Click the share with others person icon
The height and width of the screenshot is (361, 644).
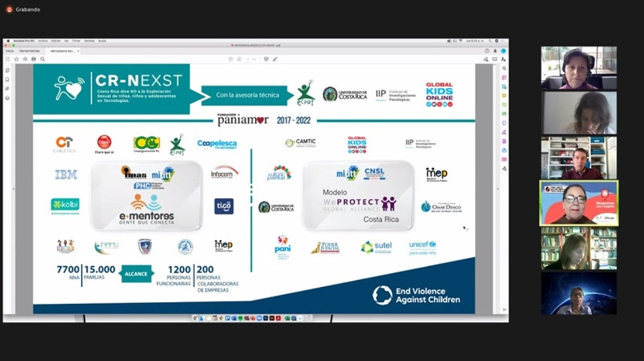click(503, 59)
